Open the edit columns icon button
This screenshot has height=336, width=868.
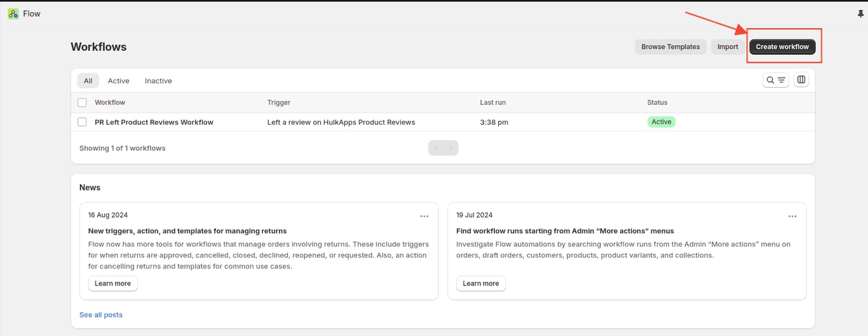click(801, 80)
